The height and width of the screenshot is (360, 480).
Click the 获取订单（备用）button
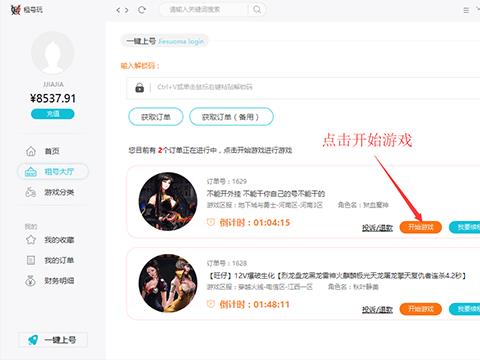(x=231, y=117)
